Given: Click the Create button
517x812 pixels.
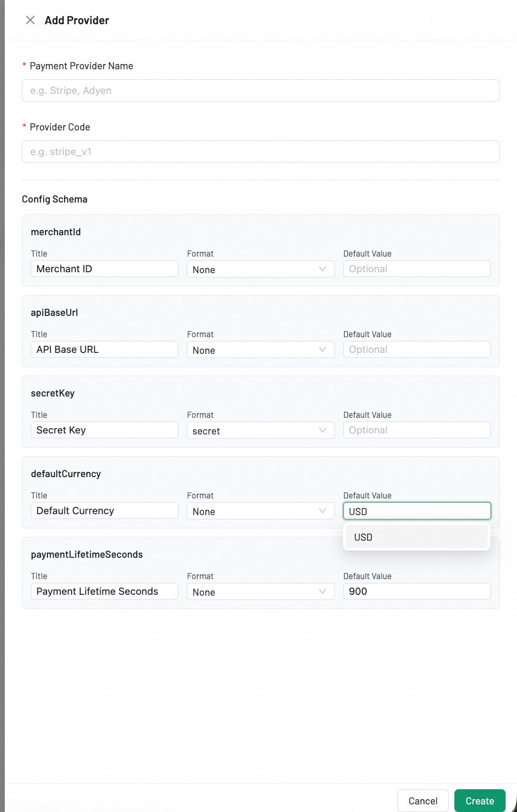Looking at the screenshot, I should click(480, 801).
